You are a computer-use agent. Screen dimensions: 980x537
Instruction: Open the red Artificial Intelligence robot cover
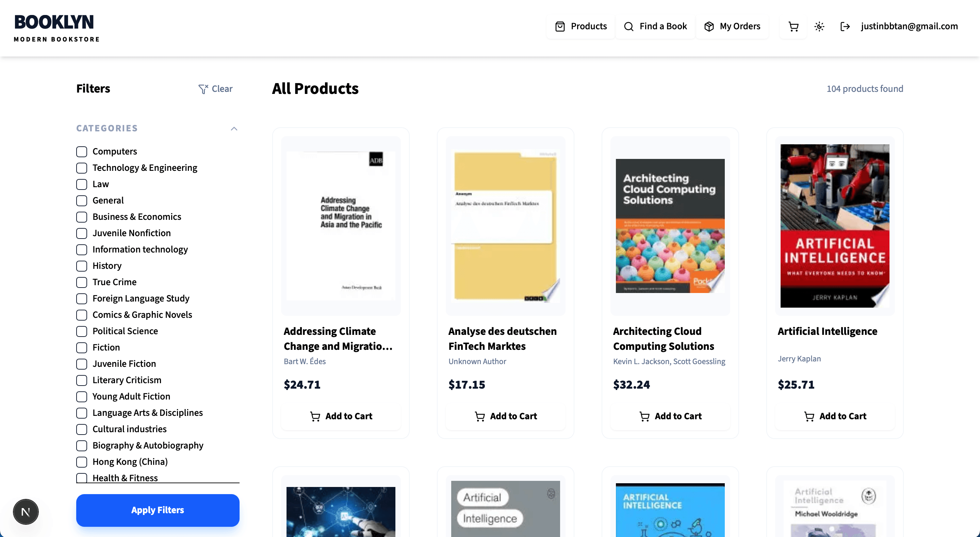tap(835, 226)
